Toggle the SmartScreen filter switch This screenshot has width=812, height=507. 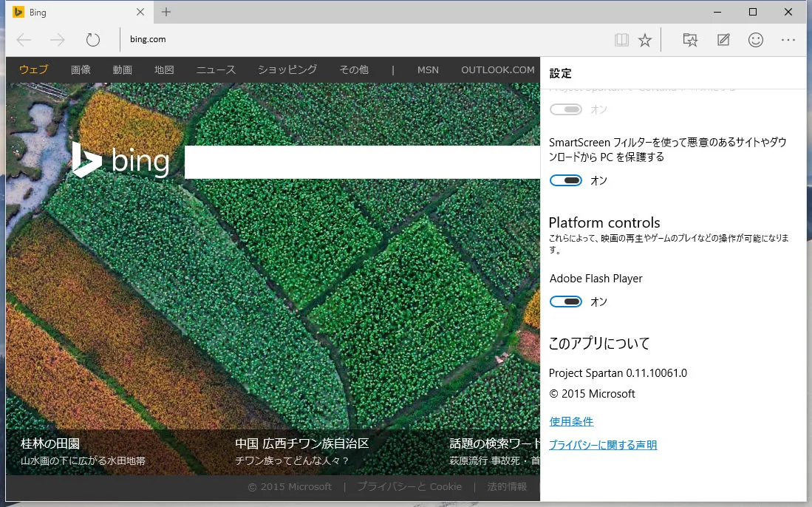(x=565, y=180)
